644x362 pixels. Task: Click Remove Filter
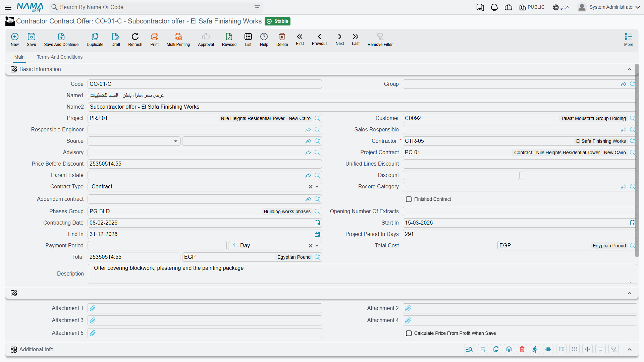380,40
